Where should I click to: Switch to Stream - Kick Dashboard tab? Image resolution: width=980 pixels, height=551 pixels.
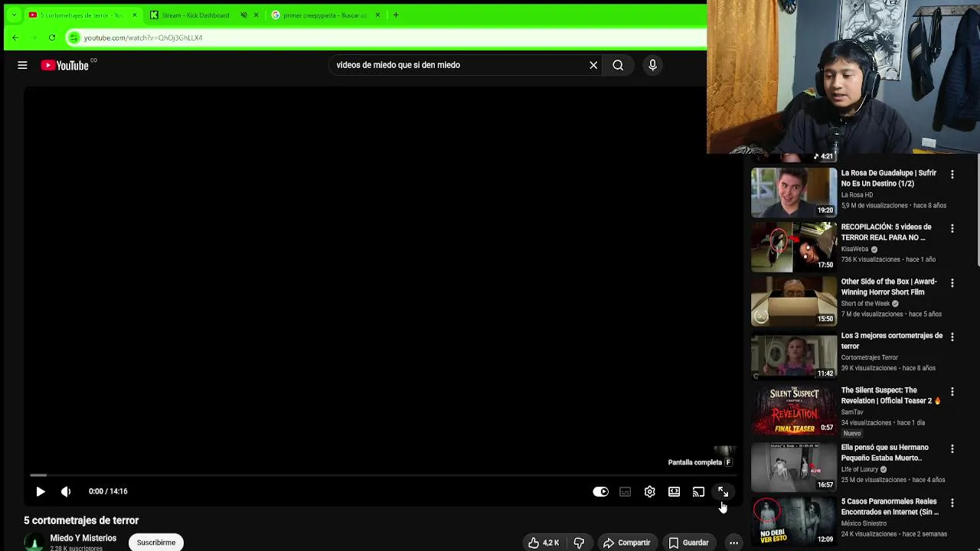pyautogui.click(x=195, y=15)
